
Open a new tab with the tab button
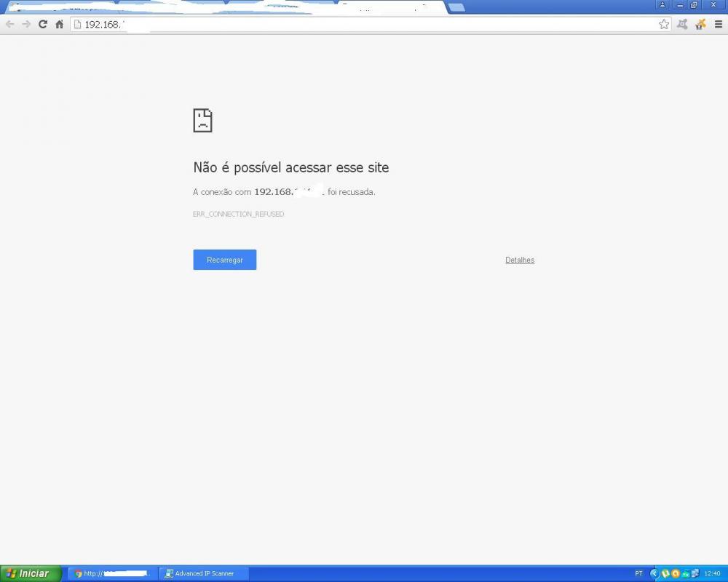click(457, 7)
